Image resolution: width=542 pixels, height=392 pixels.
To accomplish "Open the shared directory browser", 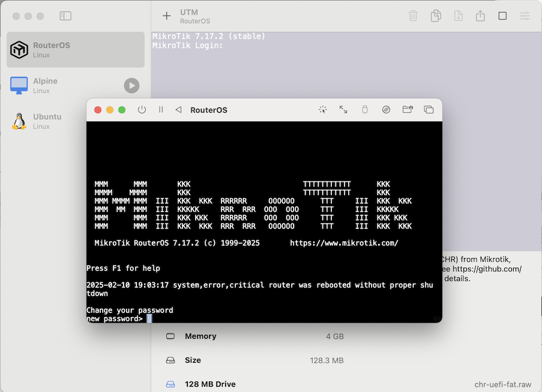I will click(x=408, y=110).
